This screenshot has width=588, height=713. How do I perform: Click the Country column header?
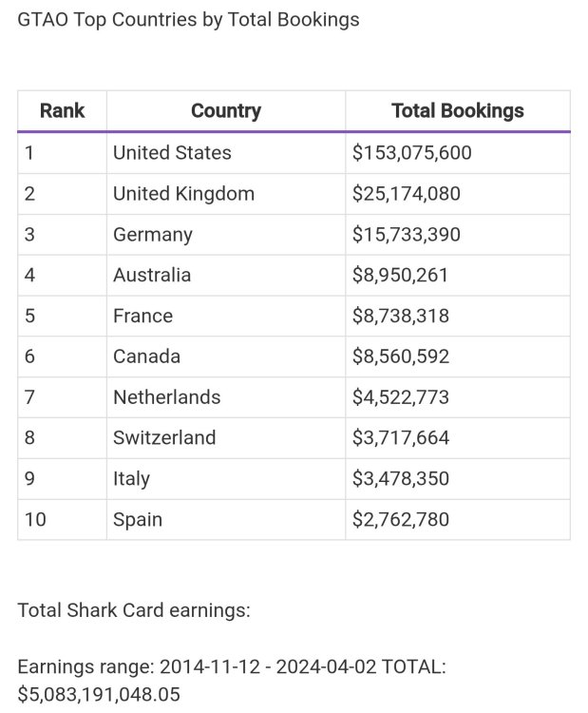[225, 111]
